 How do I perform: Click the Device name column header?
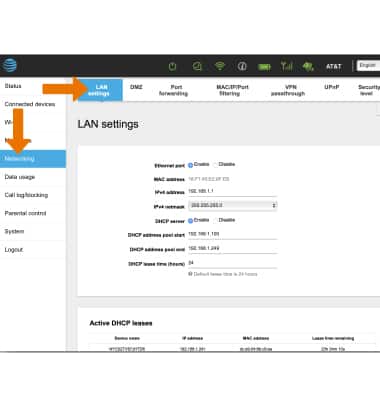127,338
